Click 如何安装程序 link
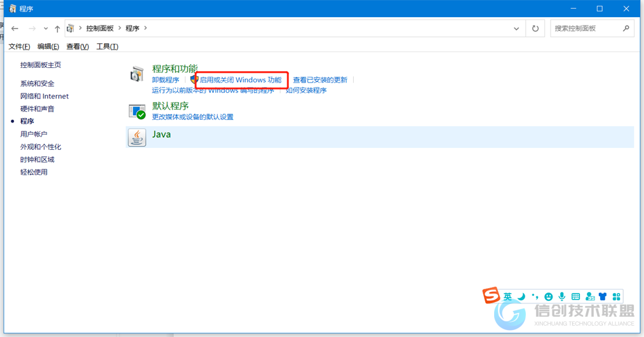 click(306, 90)
